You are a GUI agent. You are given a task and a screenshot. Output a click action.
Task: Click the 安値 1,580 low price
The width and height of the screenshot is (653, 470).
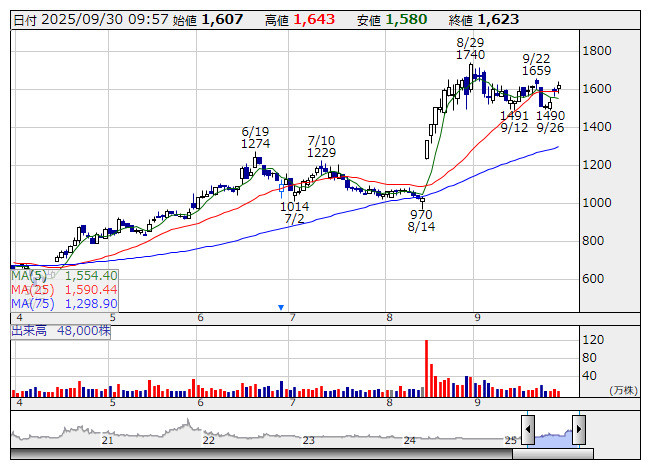click(392, 20)
